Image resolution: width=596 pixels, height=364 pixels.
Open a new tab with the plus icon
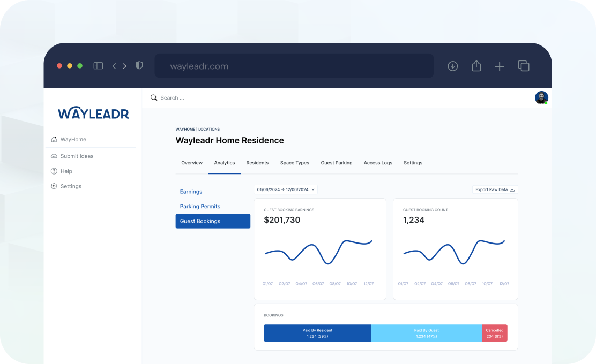(x=500, y=66)
